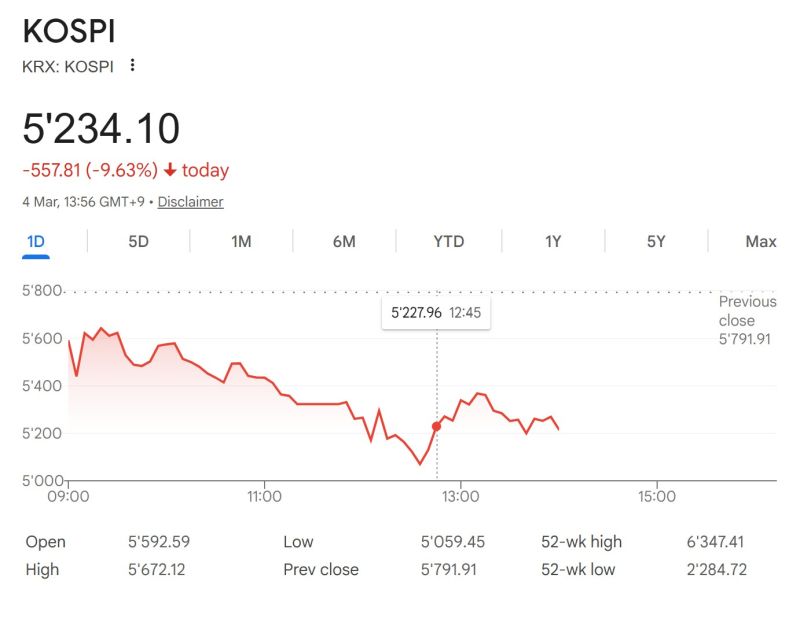View the 5Y historical chart
The width and height of the screenshot is (800, 626).
point(658,242)
